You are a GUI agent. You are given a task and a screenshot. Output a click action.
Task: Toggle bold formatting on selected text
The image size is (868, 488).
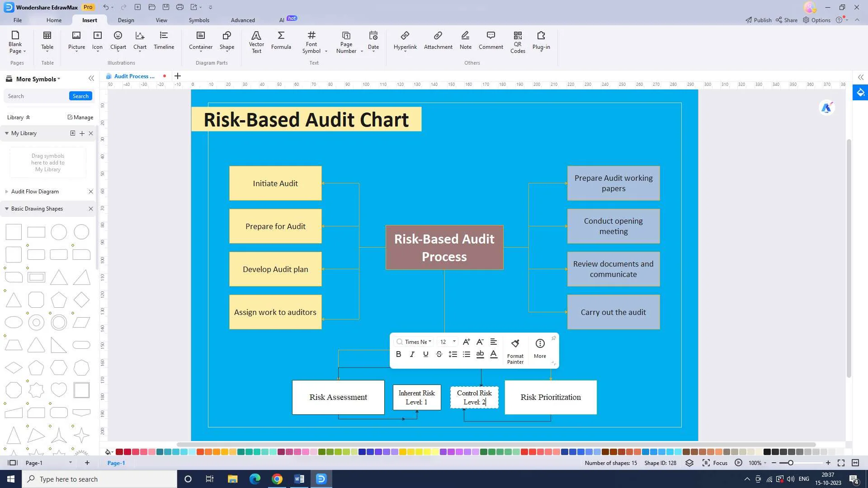coord(398,354)
